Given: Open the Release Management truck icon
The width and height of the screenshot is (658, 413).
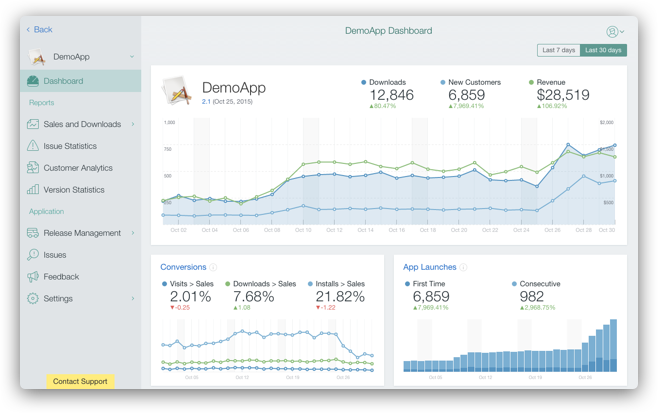Looking at the screenshot, I should (33, 233).
